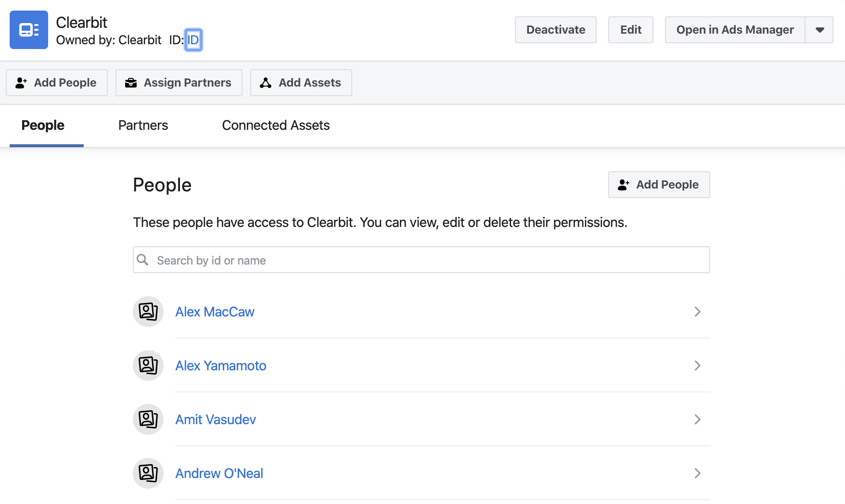Click Alex Yamamoto's avatar icon
The height and width of the screenshot is (504, 845).
click(148, 365)
